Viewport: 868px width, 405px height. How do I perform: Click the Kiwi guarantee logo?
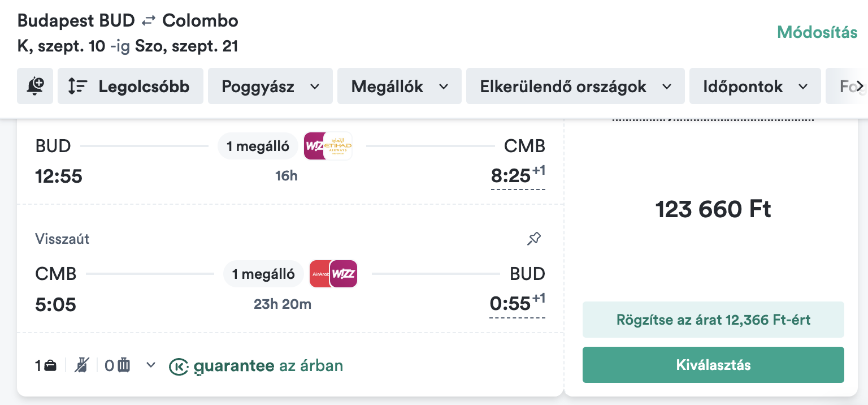point(179,367)
